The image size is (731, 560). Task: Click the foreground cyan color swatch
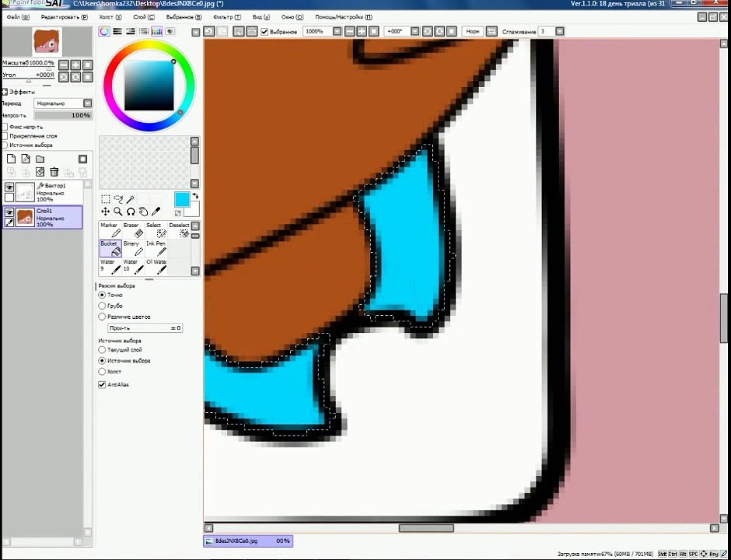182,200
